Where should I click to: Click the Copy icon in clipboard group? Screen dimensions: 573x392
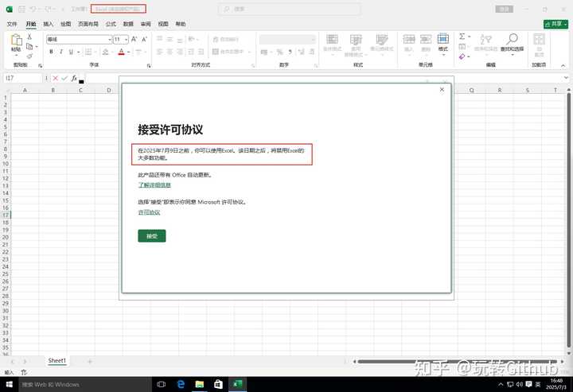pyautogui.click(x=29, y=46)
